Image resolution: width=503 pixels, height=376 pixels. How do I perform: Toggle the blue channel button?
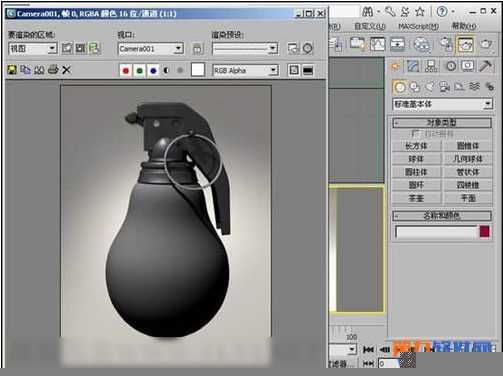[153, 70]
